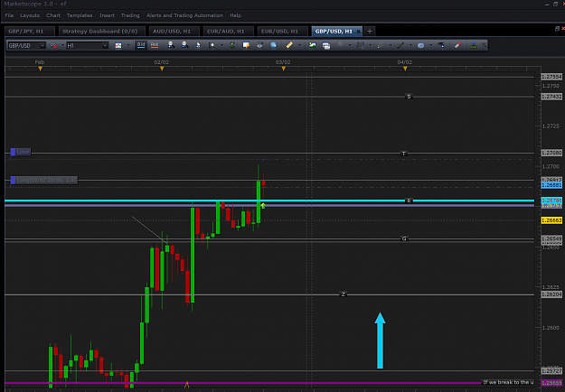
Task: Select the horizontal levels drawing tool
Action: 361,45
